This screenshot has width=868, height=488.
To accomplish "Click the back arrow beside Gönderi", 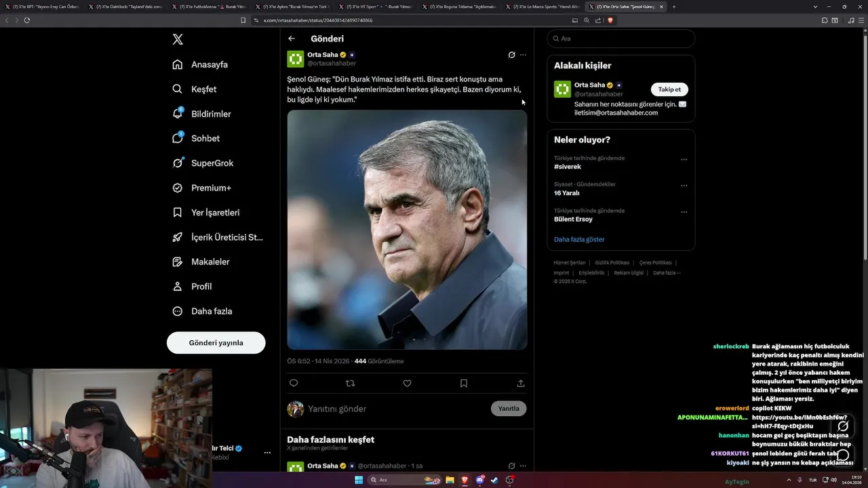I will (x=292, y=39).
